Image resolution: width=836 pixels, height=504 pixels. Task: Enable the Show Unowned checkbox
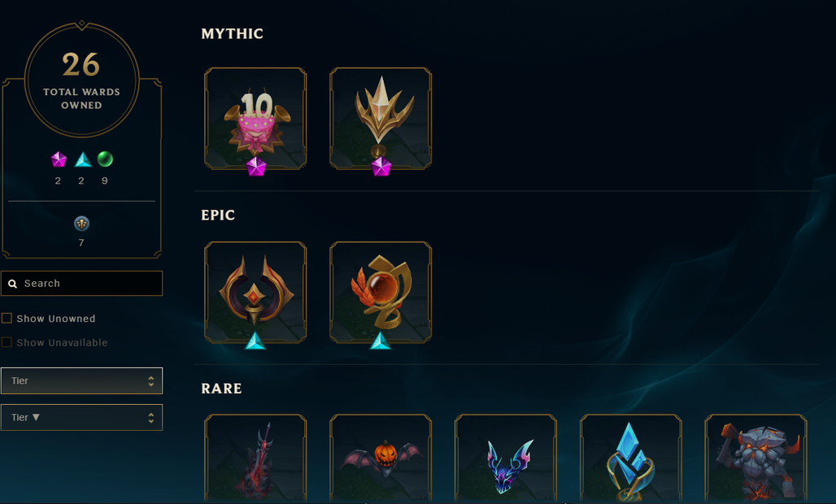(x=7, y=318)
